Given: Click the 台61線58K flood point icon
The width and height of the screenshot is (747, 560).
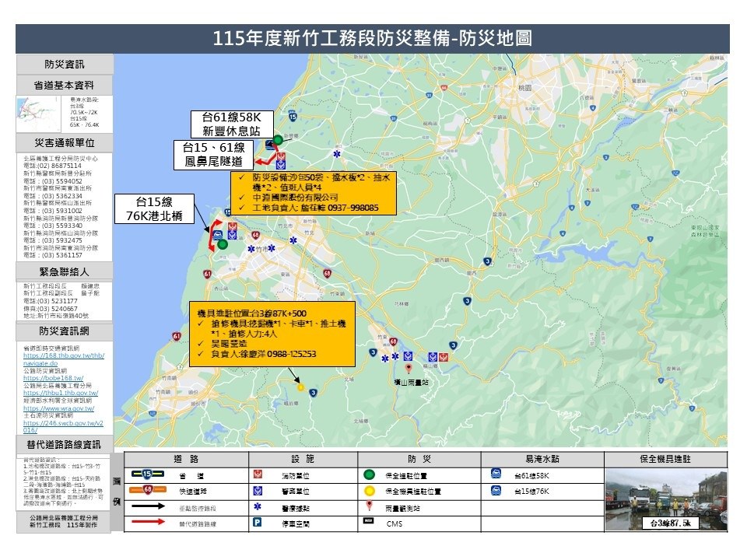Looking at the screenshot, I should tap(496, 474).
